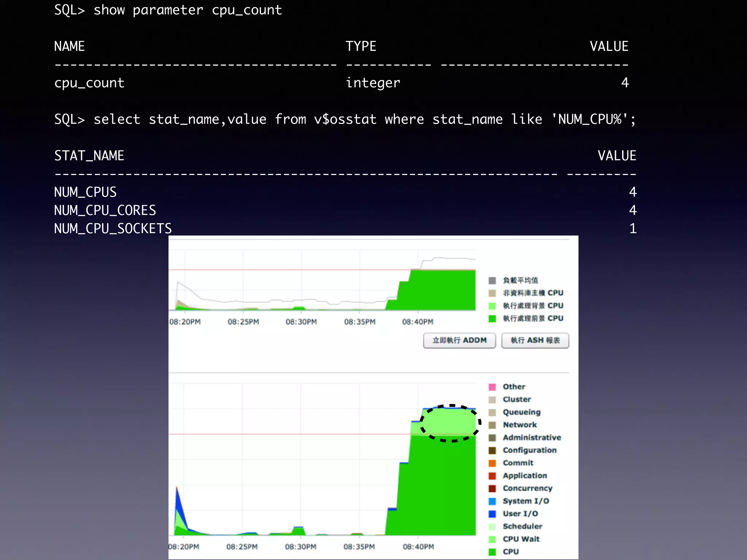Select the Concurrency legend swatch
Screen dimensions: 747x560
pyautogui.click(x=492, y=489)
